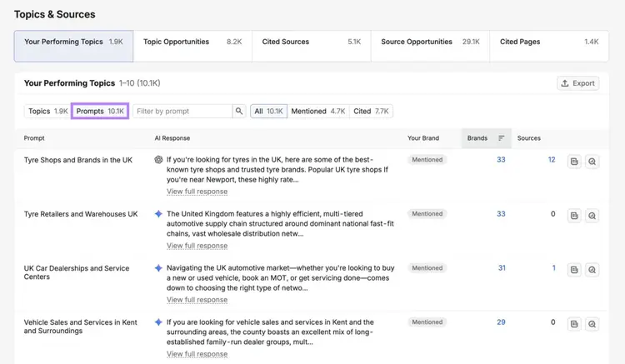View full response for the UK Car Dealerships prompt
Image resolution: width=625 pixels, height=364 pixels.
(197, 300)
